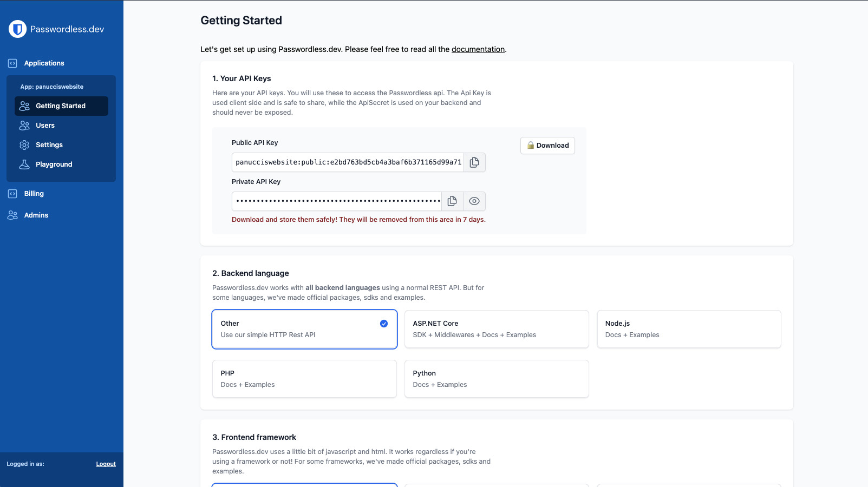The width and height of the screenshot is (868, 487).
Task: Open Admins via the people icon
Action: click(x=12, y=215)
